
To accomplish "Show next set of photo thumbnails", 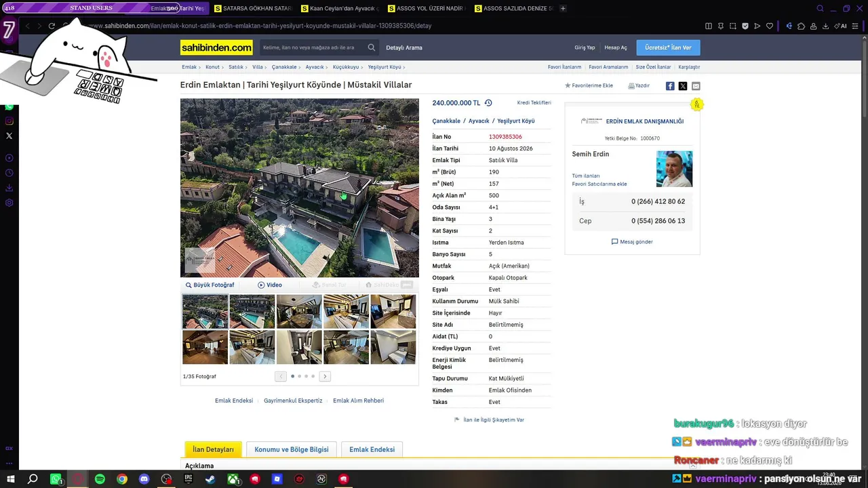I will click(325, 376).
